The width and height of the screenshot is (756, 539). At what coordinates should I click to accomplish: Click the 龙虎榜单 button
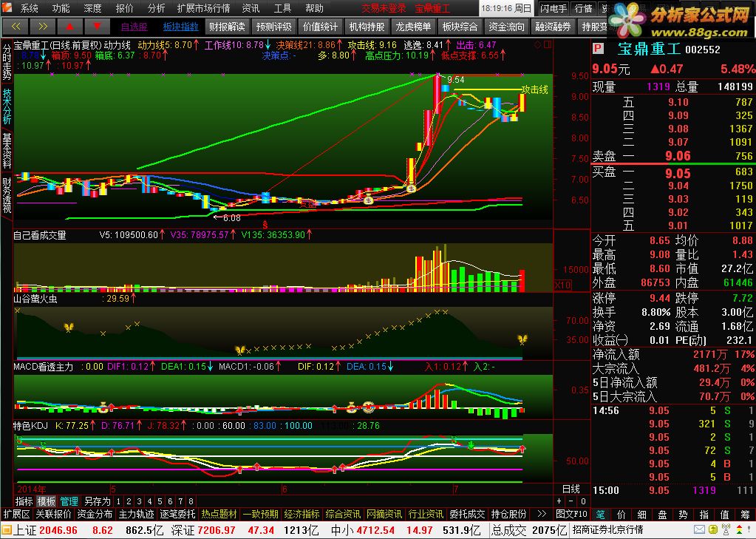click(412, 27)
